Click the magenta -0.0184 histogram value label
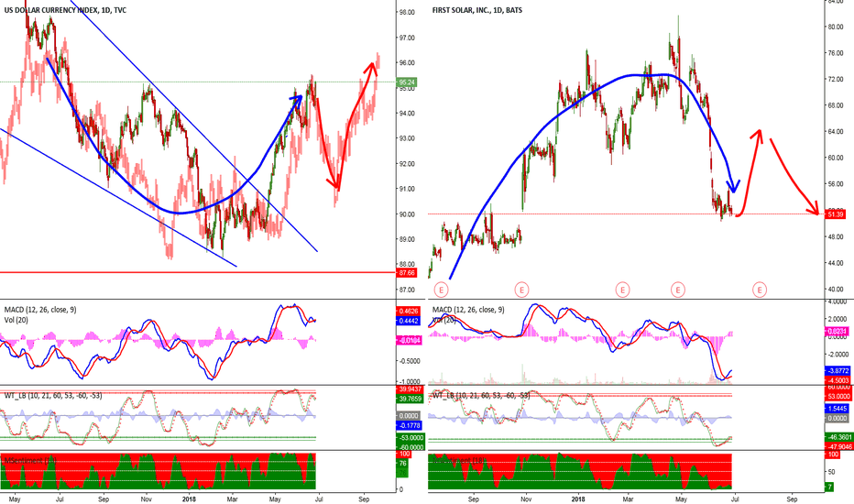 point(409,341)
